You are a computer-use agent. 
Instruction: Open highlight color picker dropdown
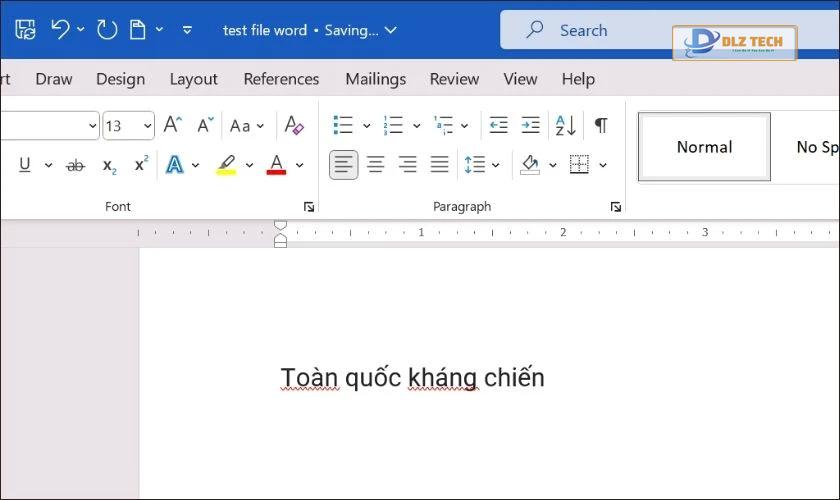click(249, 165)
